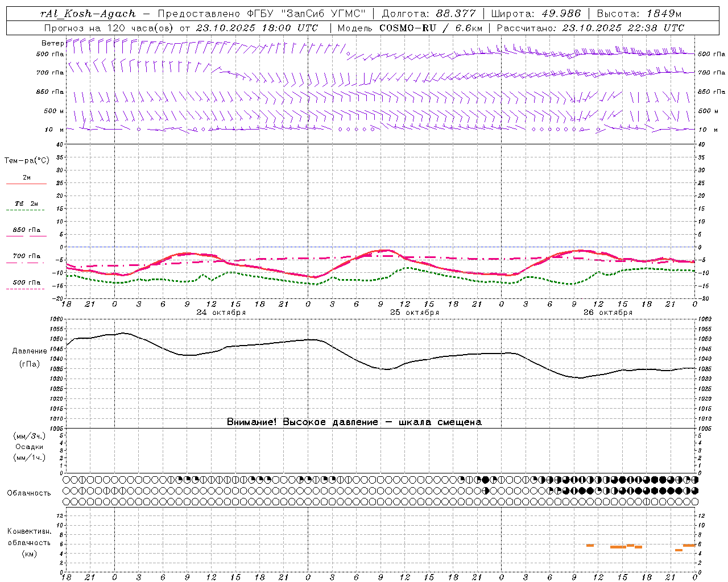The height and width of the screenshot is (582, 728).
Task: Click the '(мм/1ч.)' precipitation unit label
Action: pos(30,458)
